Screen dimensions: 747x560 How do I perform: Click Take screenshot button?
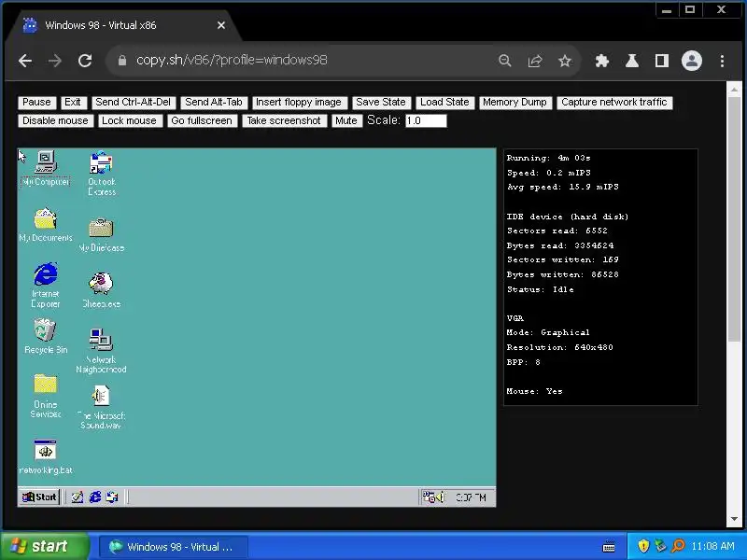click(x=284, y=121)
